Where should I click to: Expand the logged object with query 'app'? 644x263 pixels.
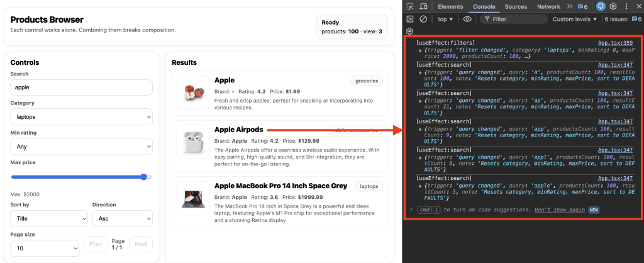(x=420, y=129)
